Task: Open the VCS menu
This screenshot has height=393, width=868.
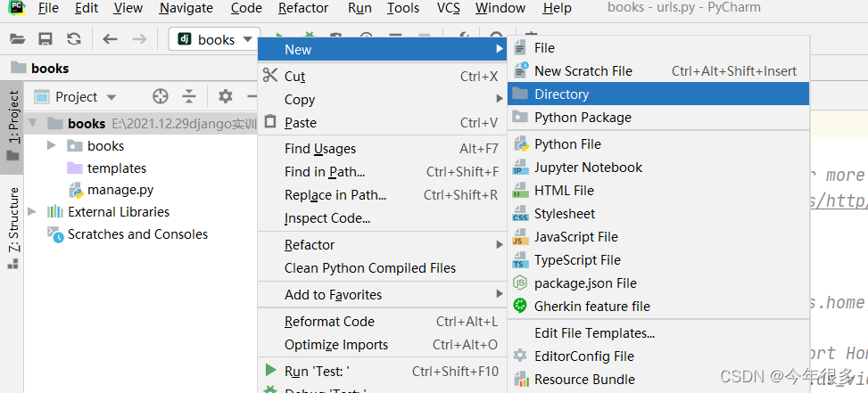Action: (x=449, y=8)
